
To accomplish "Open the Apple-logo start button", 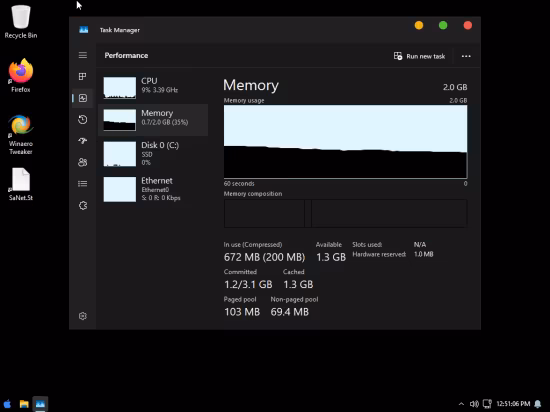I will pyautogui.click(x=7, y=404).
